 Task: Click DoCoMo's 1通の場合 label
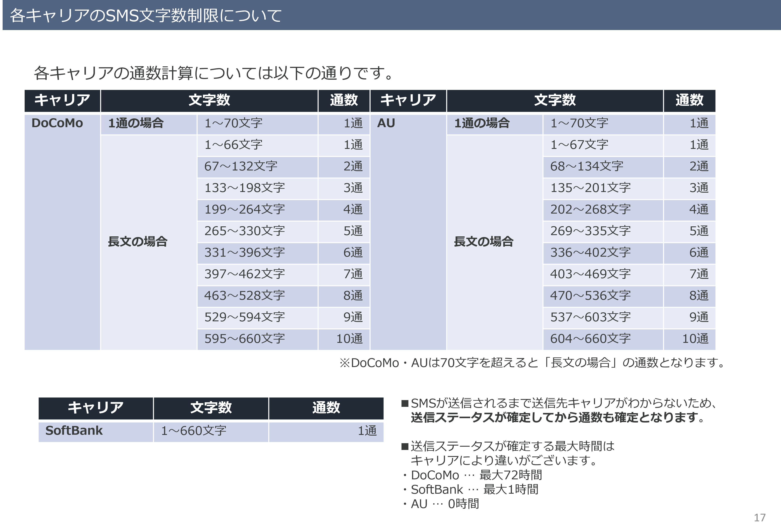click(x=136, y=123)
